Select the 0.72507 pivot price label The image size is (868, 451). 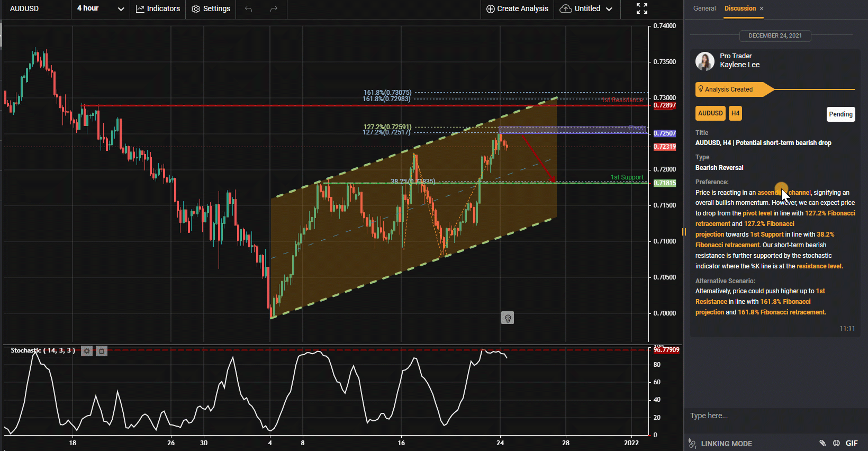coord(665,133)
